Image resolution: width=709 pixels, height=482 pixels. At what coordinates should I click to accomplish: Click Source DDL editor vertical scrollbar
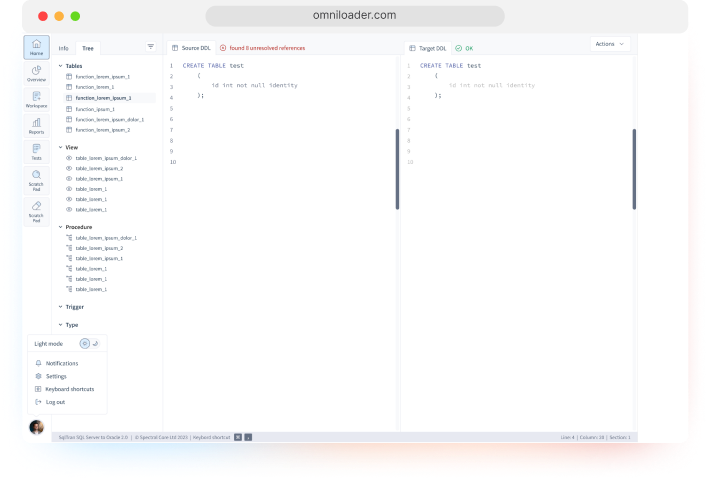pyautogui.click(x=397, y=169)
